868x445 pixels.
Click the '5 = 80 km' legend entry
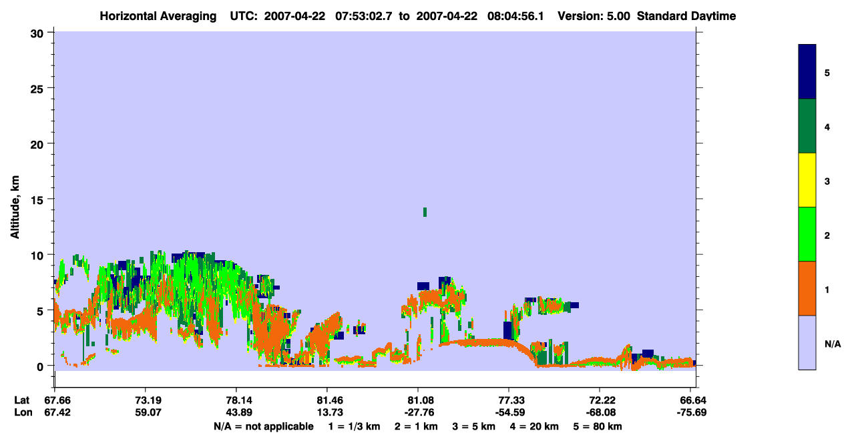tap(598, 426)
